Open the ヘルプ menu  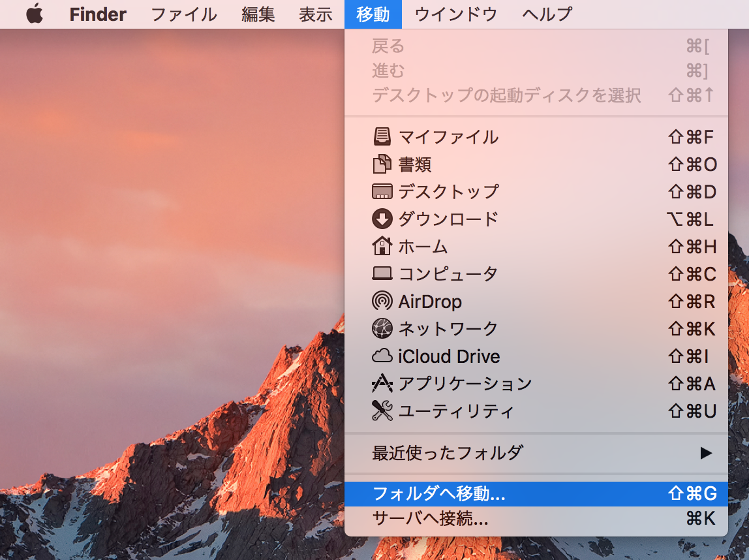tap(547, 14)
